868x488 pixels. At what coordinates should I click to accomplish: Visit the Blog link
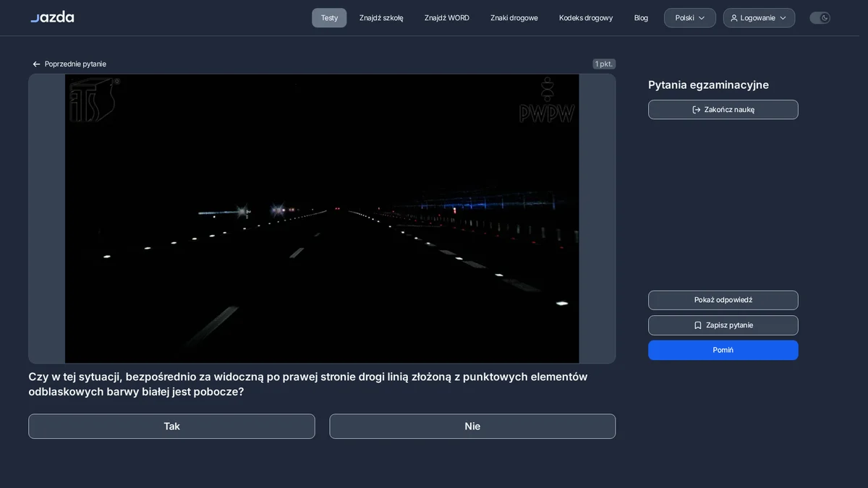[x=641, y=18]
